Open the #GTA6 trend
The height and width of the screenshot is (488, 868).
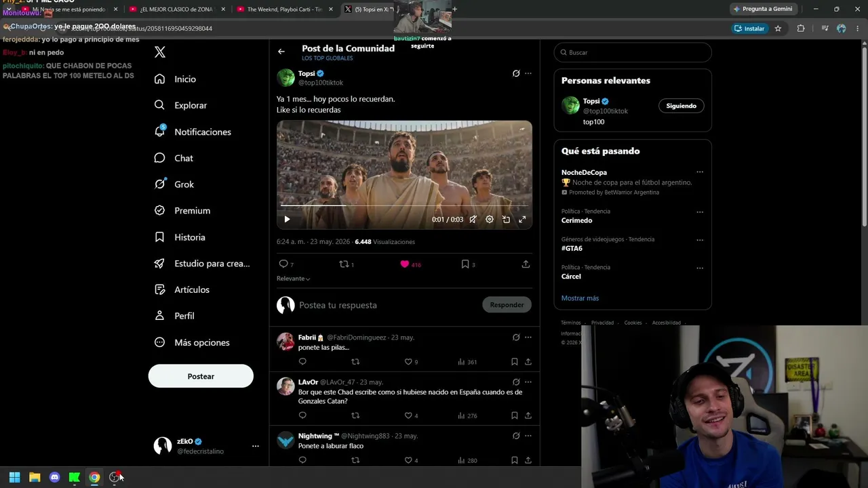click(x=572, y=249)
